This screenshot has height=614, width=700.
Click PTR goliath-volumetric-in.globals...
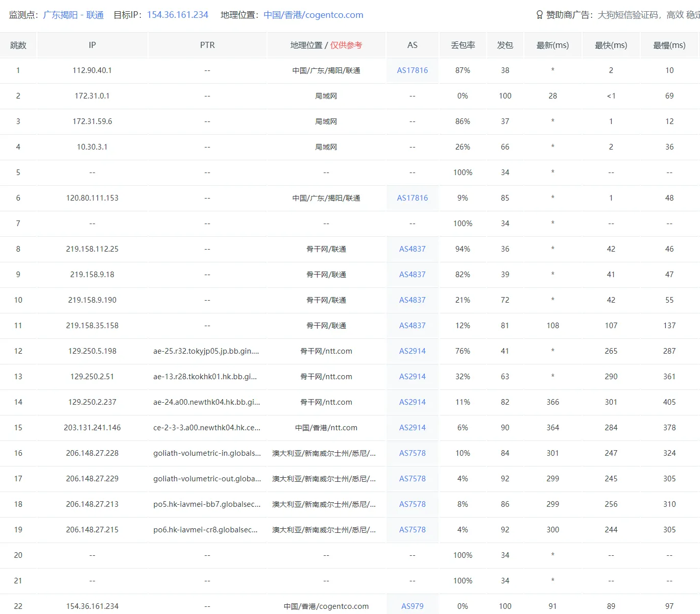coord(207,453)
